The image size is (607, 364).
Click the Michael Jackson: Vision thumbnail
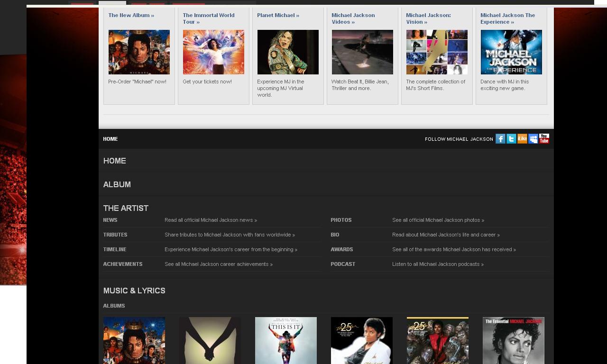click(x=437, y=52)
